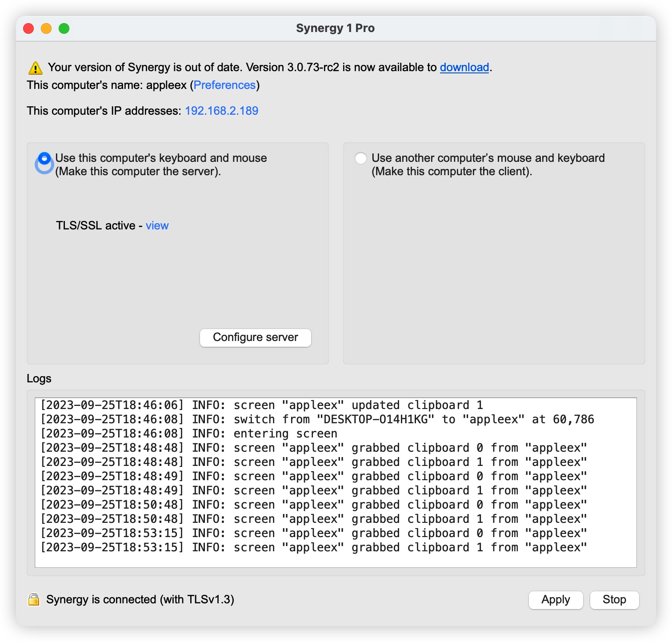Select the server mode radio button
The image size is (672, 642).
[44, 159]
